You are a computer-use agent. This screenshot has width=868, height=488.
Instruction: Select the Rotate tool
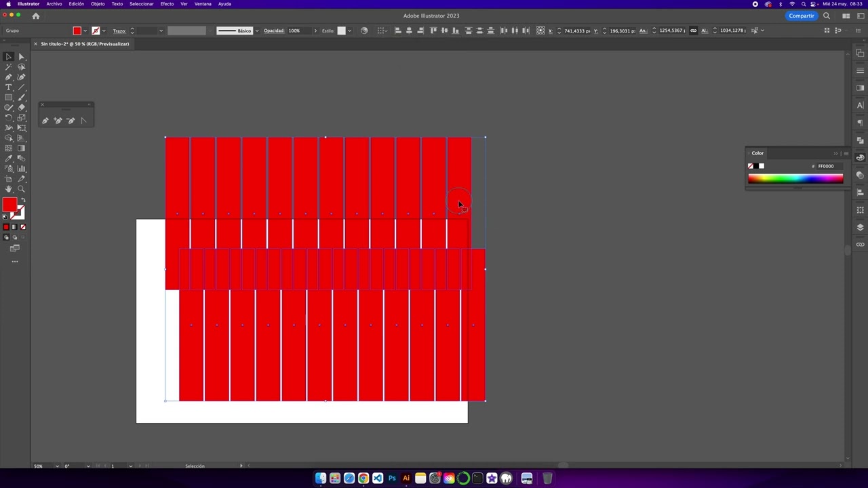tap(8, 118)
